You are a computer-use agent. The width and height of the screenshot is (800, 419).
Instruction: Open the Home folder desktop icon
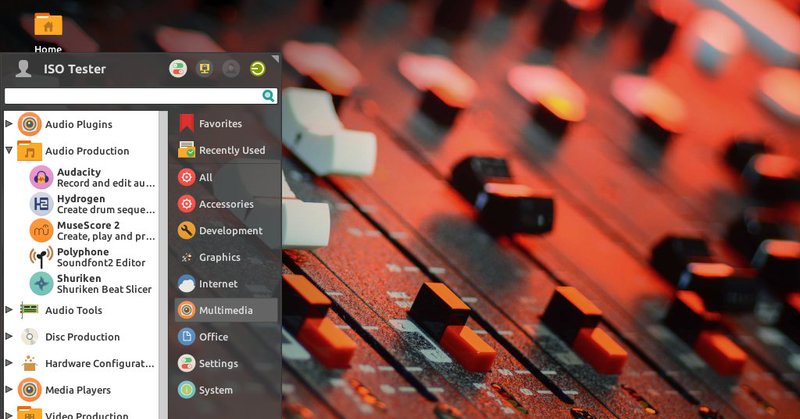(x=48, y=26)
